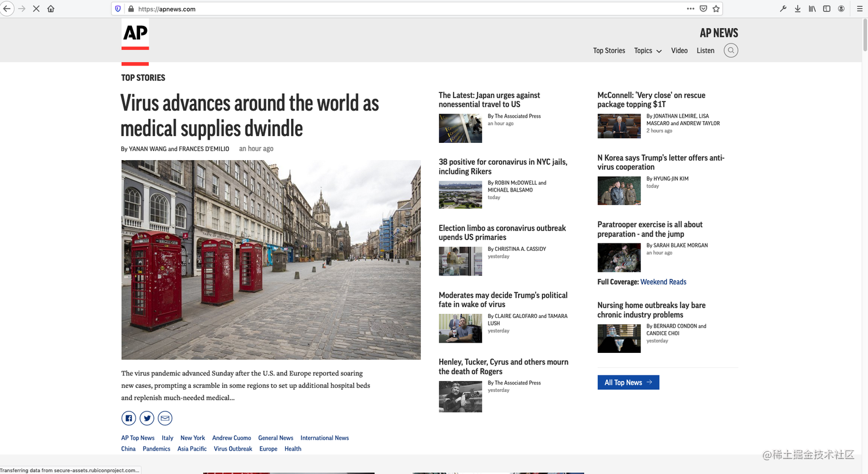
Task: Click the browser forward arrow
Action: [x=22, y=9]
